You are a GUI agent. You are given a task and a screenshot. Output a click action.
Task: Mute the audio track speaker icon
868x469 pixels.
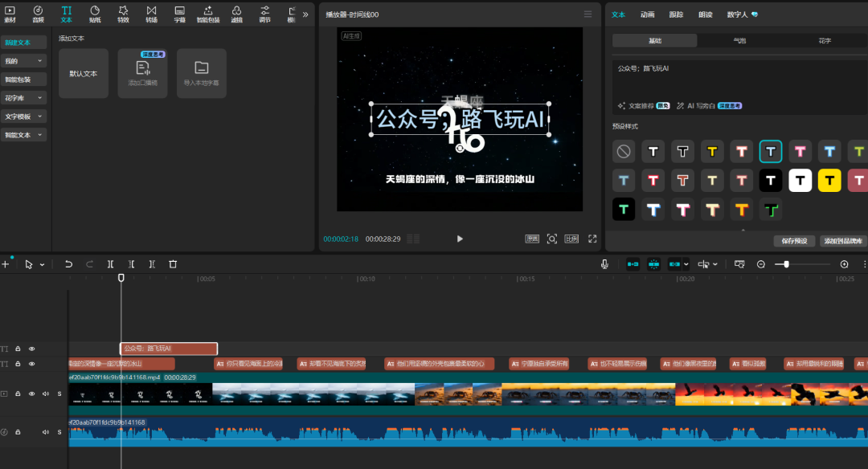(45, 431)
